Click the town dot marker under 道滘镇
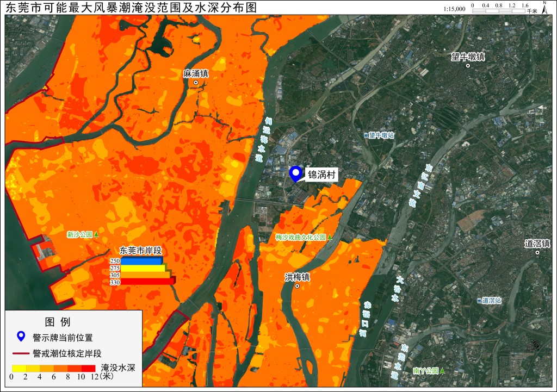Screen dimensions: 557x392 pos(537,252)
